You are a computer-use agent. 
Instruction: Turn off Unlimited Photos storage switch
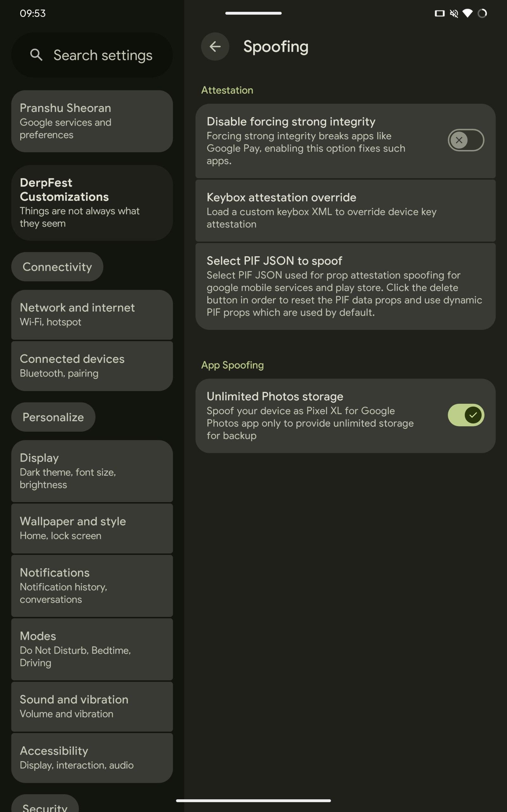(465, 415)
